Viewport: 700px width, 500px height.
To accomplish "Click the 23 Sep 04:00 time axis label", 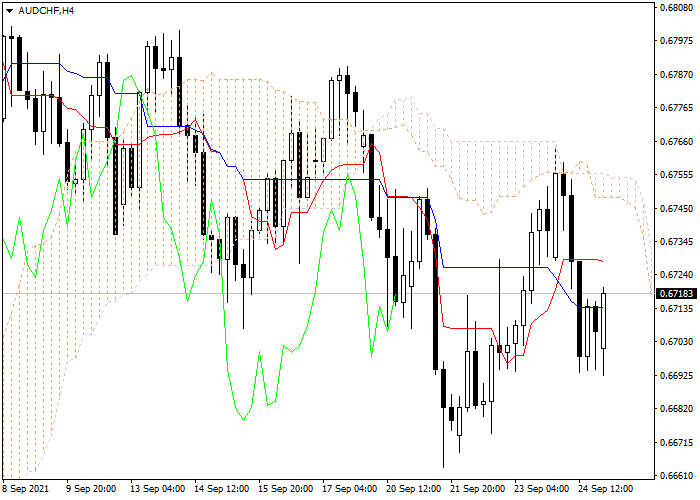I will (542, 489).
